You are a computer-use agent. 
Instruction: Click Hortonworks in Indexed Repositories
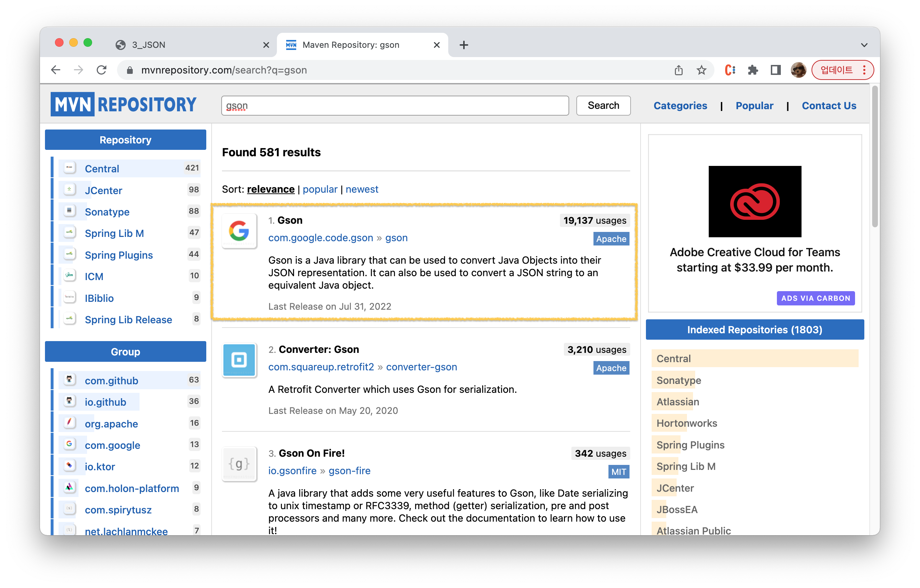coord(687,423)
